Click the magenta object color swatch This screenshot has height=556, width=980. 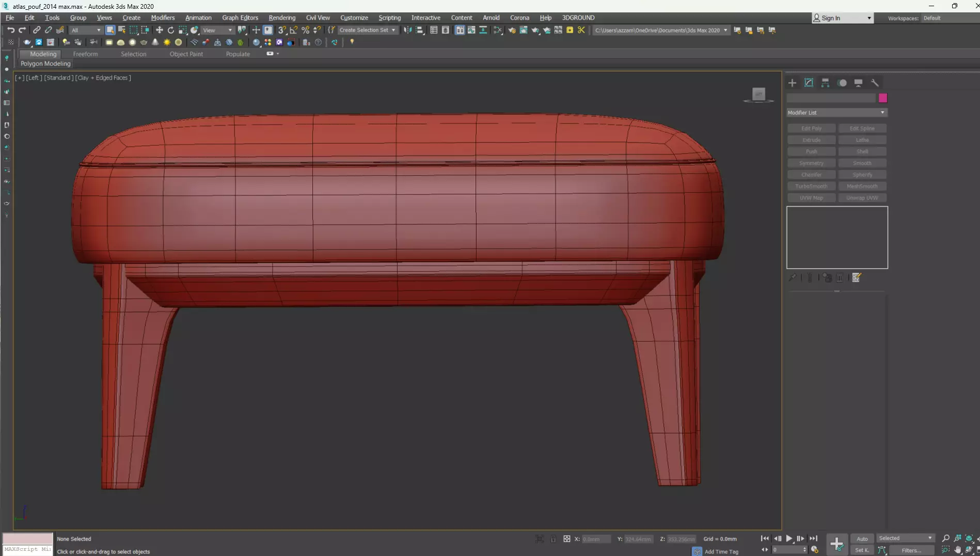click(883, 98)
